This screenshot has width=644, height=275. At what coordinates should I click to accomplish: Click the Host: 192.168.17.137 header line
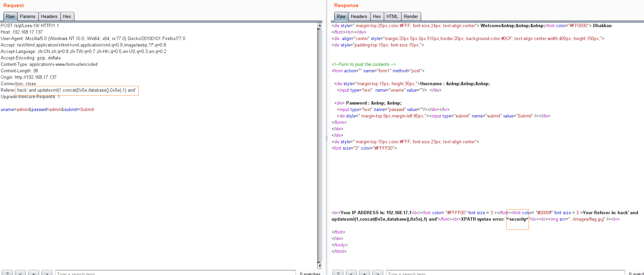[22, 32]
